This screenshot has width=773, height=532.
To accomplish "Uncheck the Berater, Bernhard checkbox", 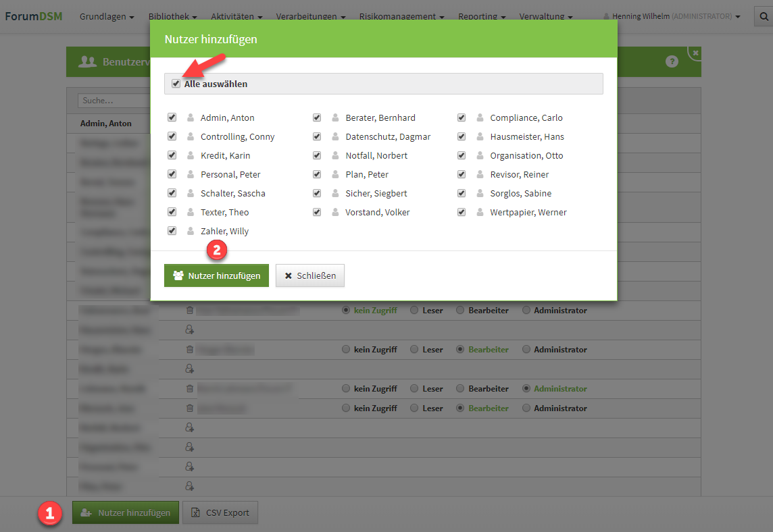I will point(317,117).
